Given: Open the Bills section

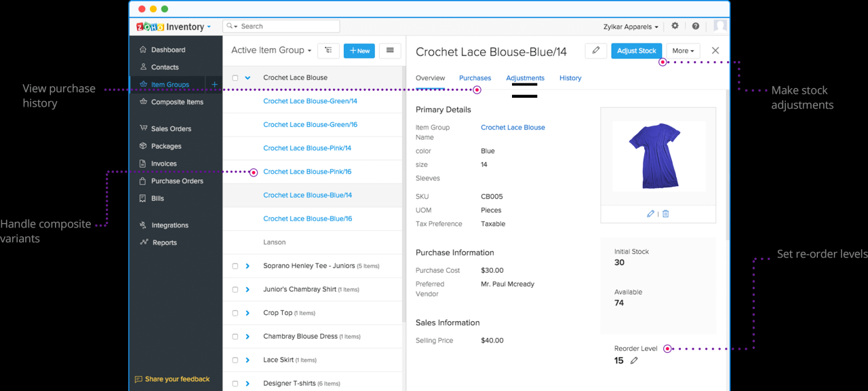Looking at the screenshot, I should click(x=157, y=198).
